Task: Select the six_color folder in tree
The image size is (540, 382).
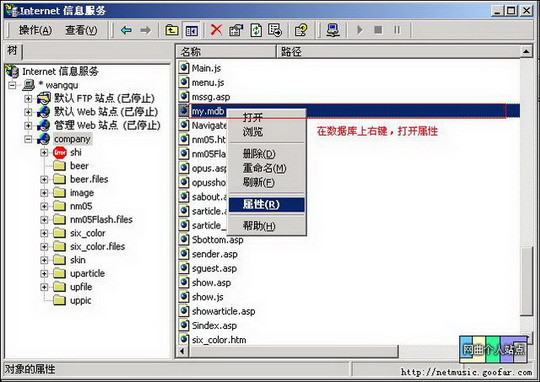Action: pyautogui.click(x=87, y=233)
